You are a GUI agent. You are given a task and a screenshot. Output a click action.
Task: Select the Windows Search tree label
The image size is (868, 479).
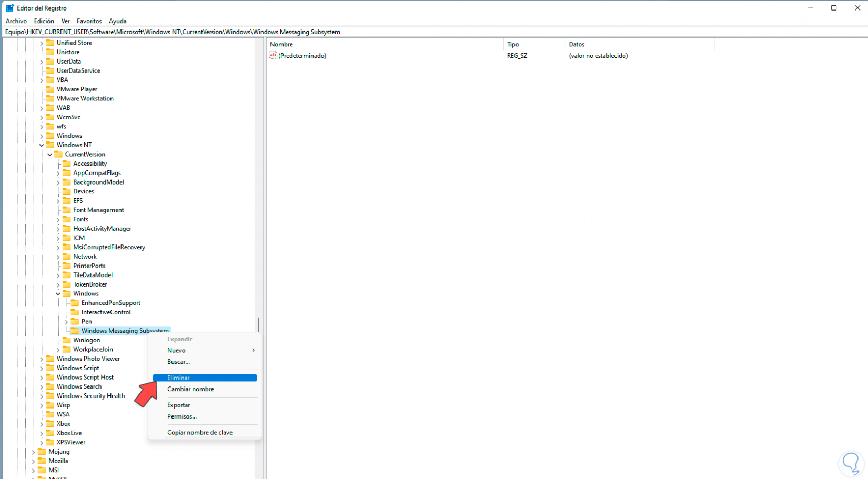click(x=79, y=386)
